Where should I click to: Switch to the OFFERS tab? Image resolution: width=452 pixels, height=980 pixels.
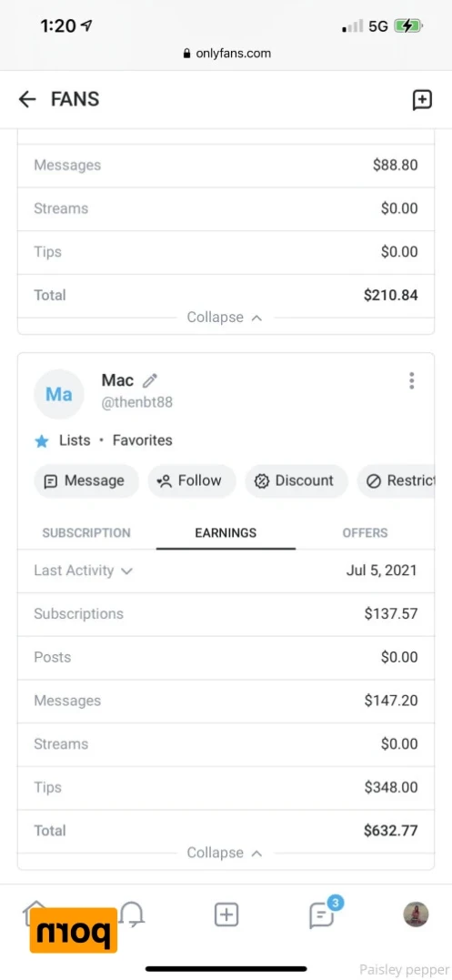coord(366,533)
